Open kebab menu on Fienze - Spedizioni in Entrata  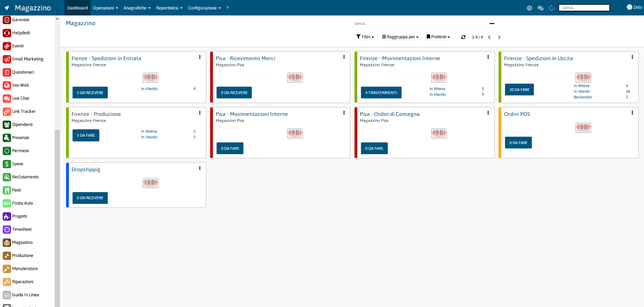(200, 57)
